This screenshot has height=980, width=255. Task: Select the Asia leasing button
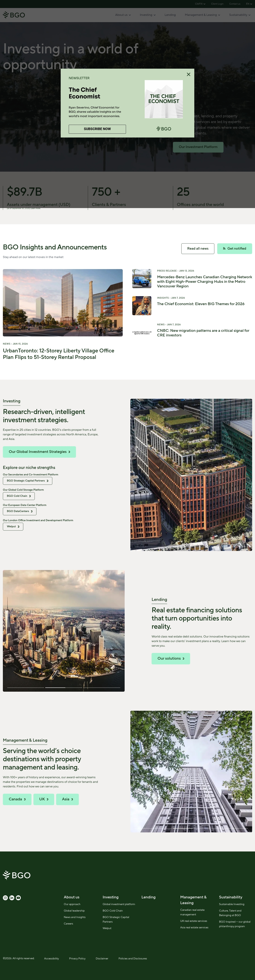click(68, 799)
